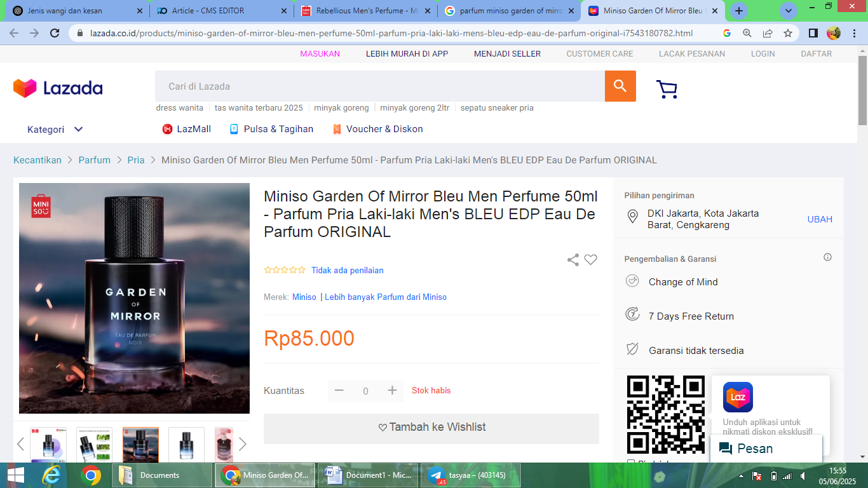Open Voucher & Diskon menu
The height and width of the screenshot is (488, 868).
pyautogui.click(x=377, y=129)
